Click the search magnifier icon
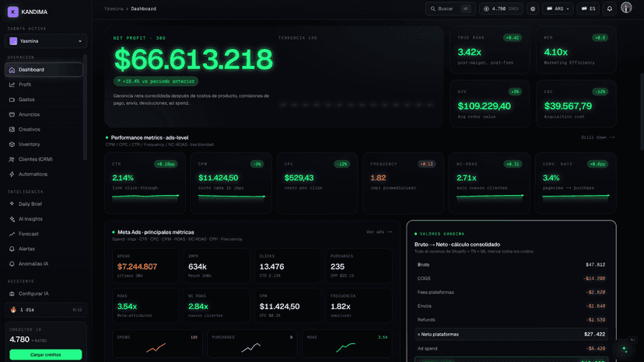This screenshot has height=362, width=644. pos(433,9)
